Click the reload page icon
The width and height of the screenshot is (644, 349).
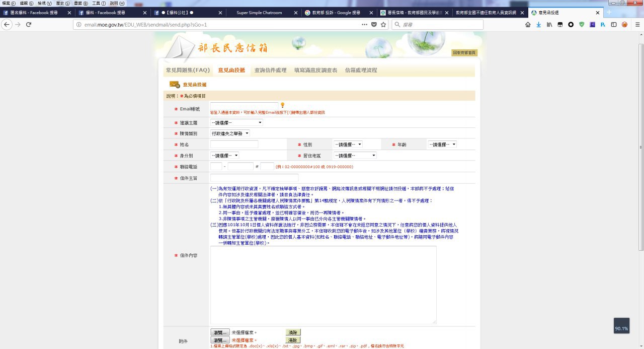pos(29,24)
